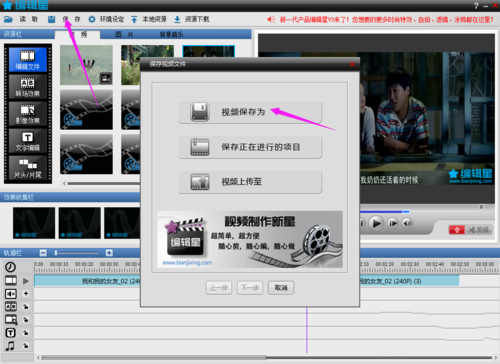
Task: Open the 影像效果 effects panel
Action: point(28,114)
